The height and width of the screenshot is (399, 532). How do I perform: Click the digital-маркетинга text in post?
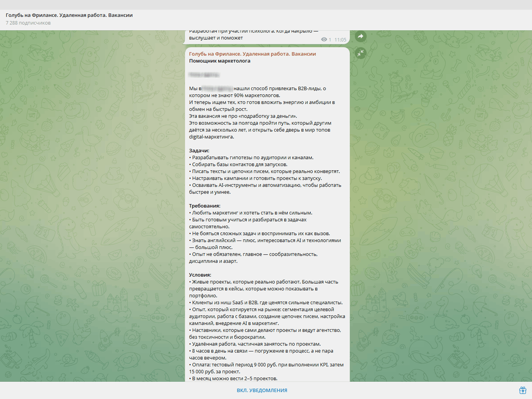pyautogui.click(x=211, y=137)
